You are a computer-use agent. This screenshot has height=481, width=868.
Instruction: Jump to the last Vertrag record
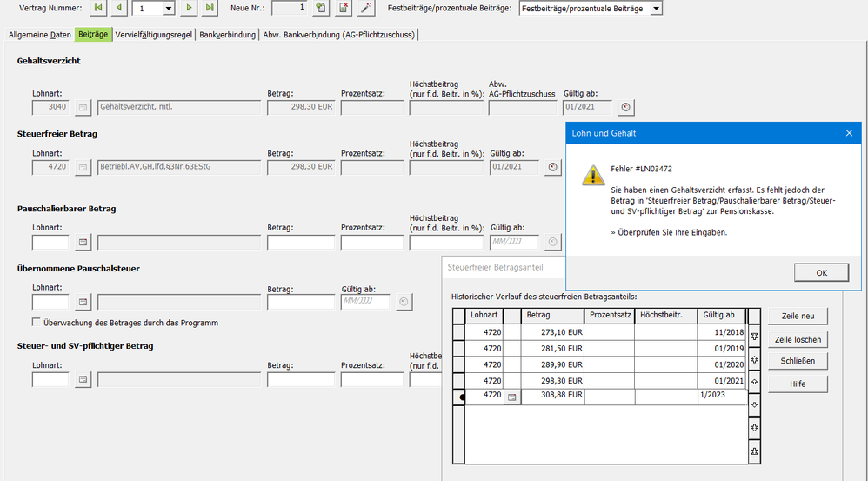(210, 8)
